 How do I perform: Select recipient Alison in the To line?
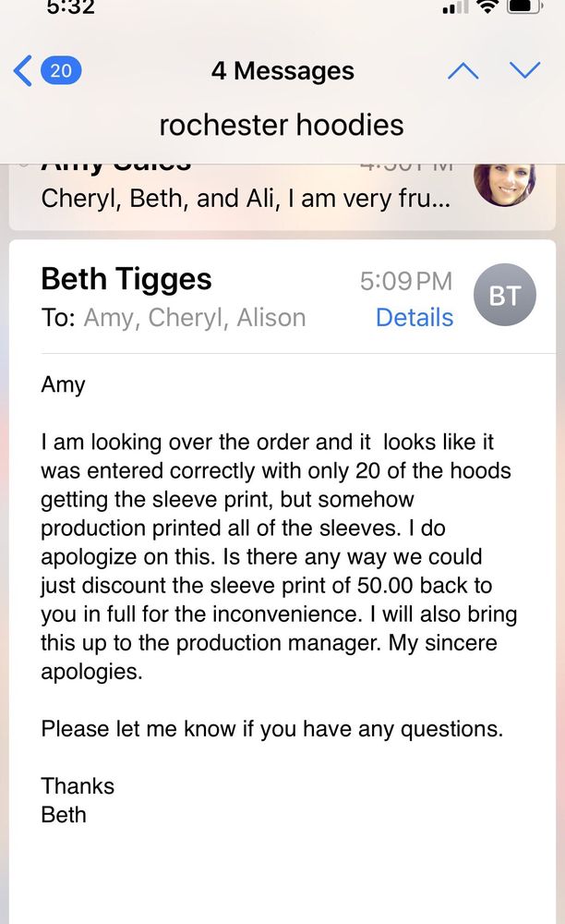[x=270, y=317]
